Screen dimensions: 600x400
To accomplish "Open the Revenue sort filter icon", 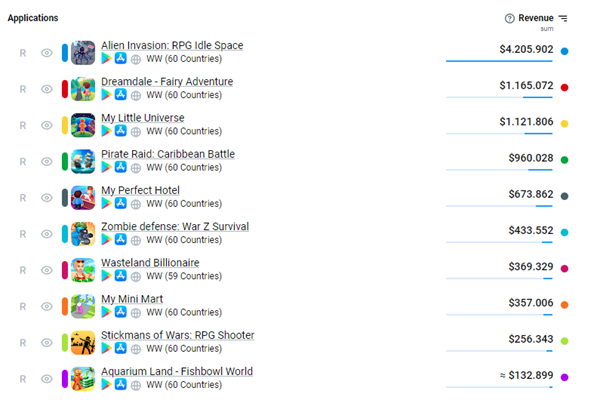I will 563,18.
